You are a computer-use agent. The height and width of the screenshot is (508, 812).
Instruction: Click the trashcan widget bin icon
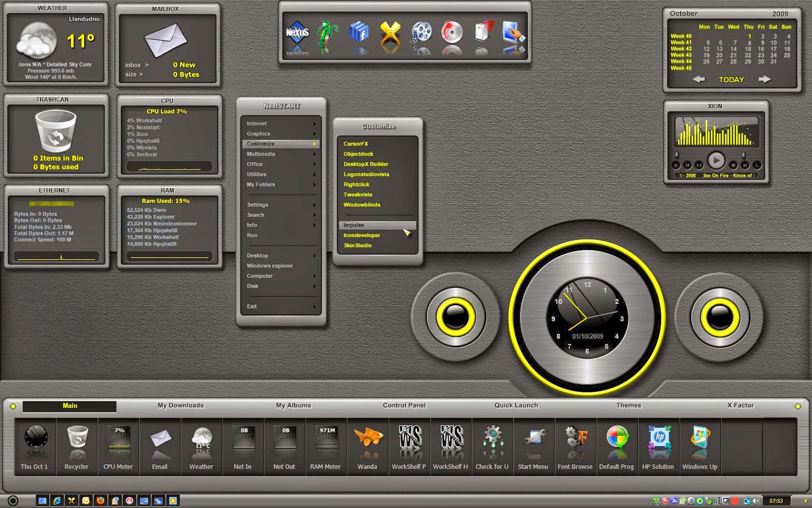(56, 131)
